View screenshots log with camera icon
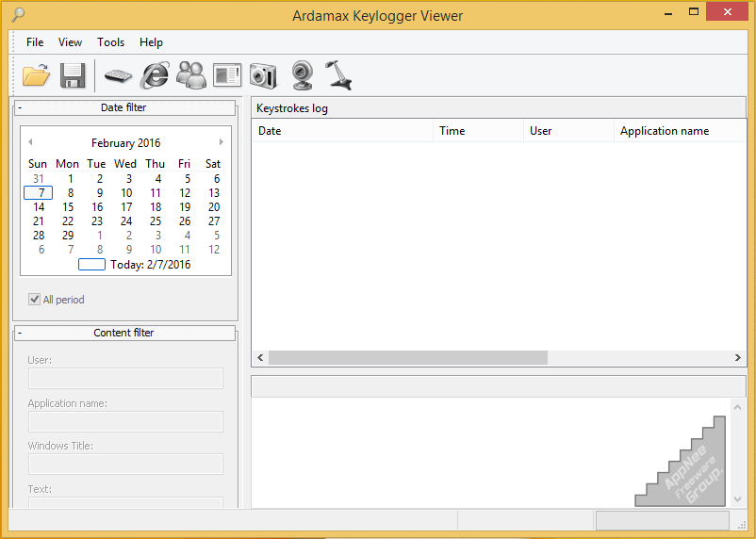 [263, 75]
